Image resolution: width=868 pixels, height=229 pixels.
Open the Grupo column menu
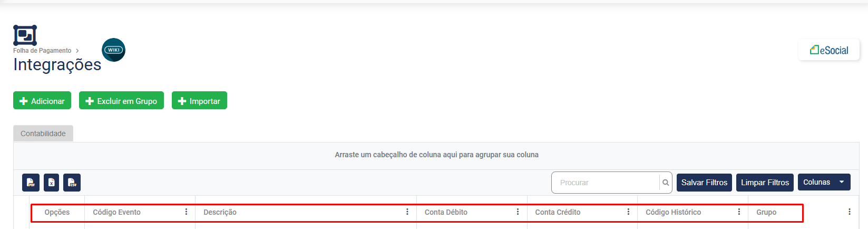coord(849,212)
